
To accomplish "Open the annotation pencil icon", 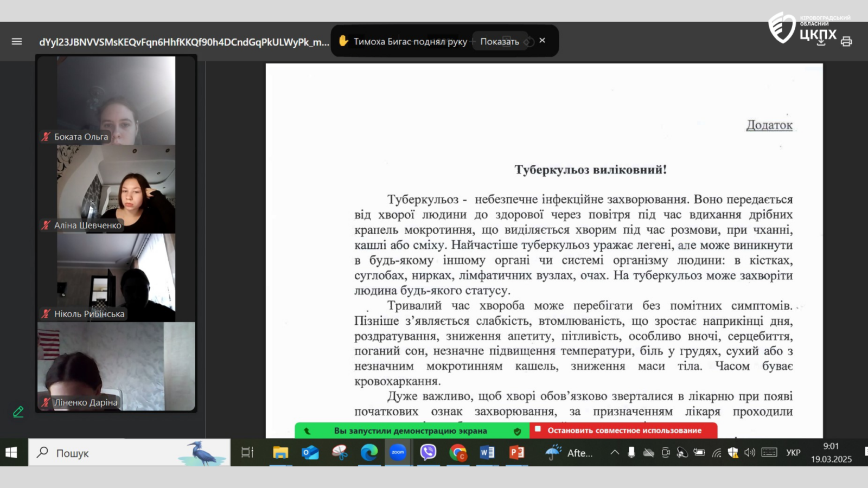I will click(18, 412).
